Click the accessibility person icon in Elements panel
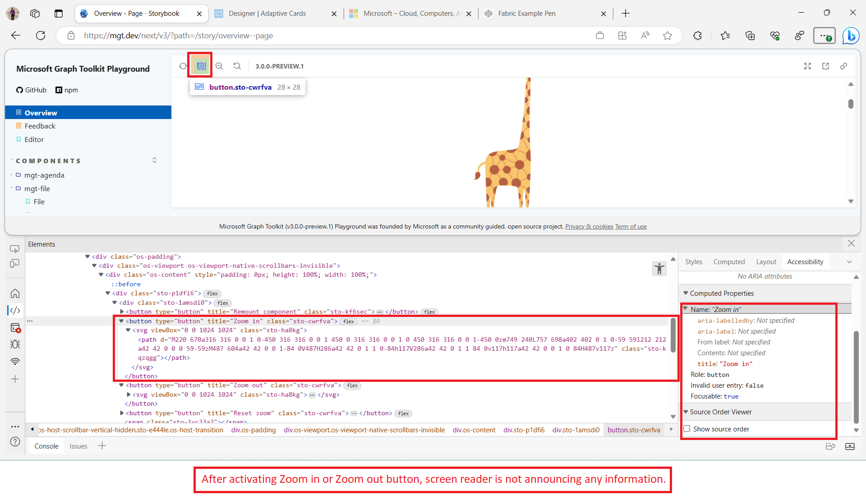Image resolution: width=866 pixels, height=504 pixels. click(x=659, y=268)
